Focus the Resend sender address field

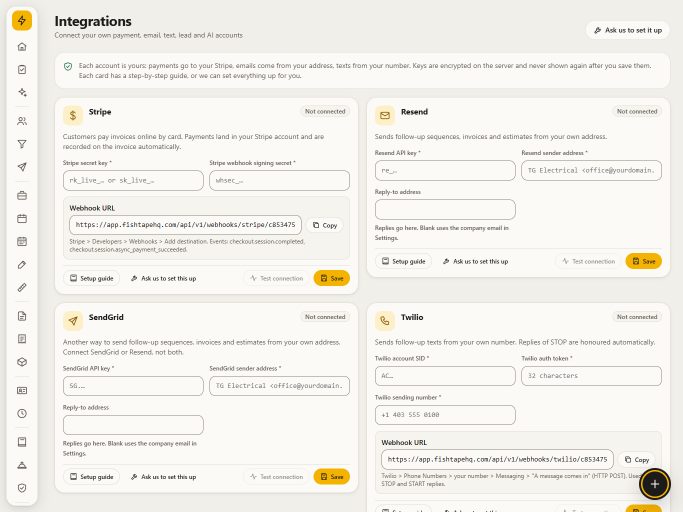coord(592,170)
